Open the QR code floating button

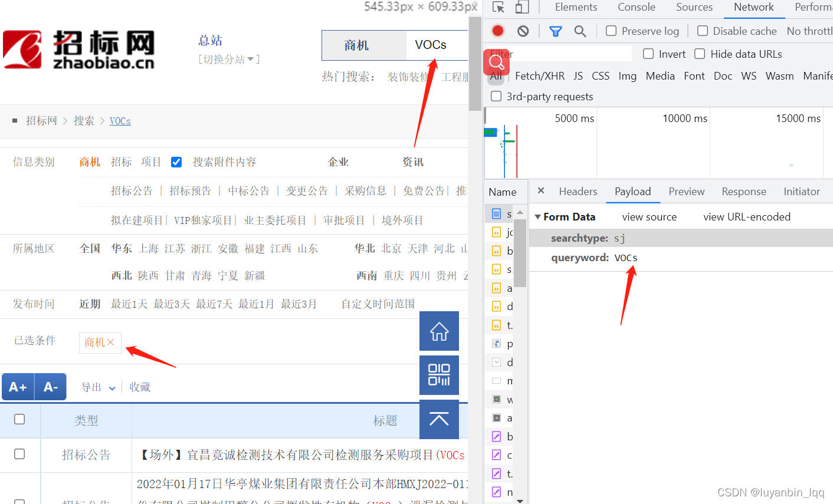439,375
